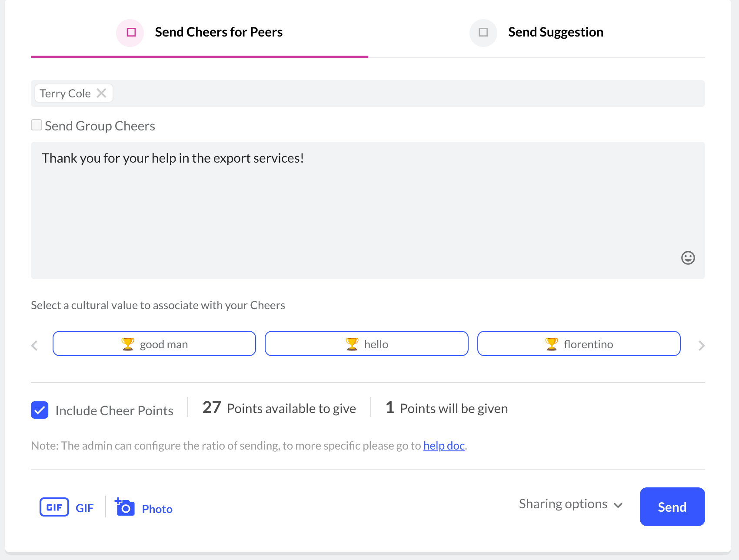Show previous cultural values with left chevron
The height and width of the screenshot is (560, 739).
pyautogui.click(x=35, y=346)
